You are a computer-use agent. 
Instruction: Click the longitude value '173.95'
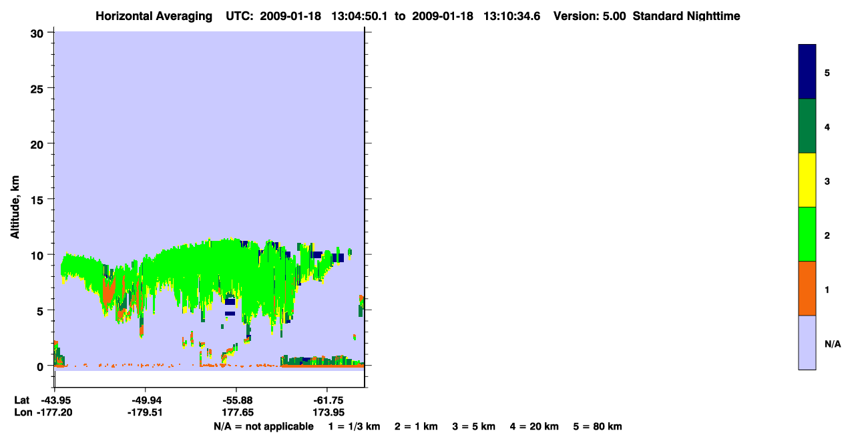click(327, 412)
